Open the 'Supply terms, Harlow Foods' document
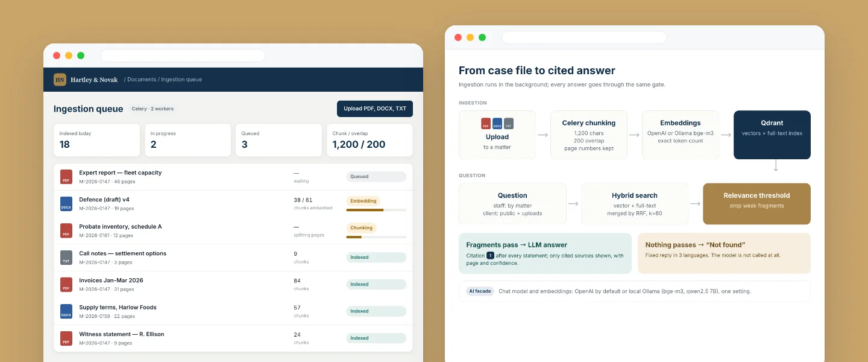The image size is (868, 362). coord(118,307)
